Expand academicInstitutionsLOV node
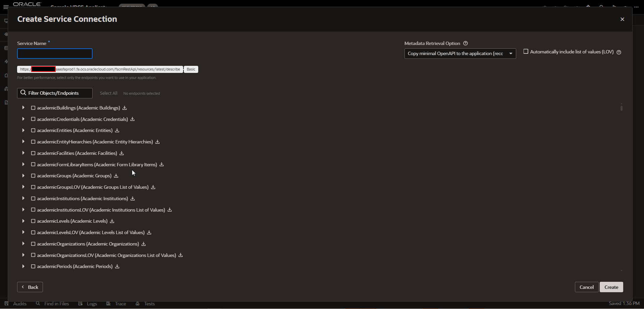The width and height of the screenshot is (644, 309). click(x=23, y=210)
